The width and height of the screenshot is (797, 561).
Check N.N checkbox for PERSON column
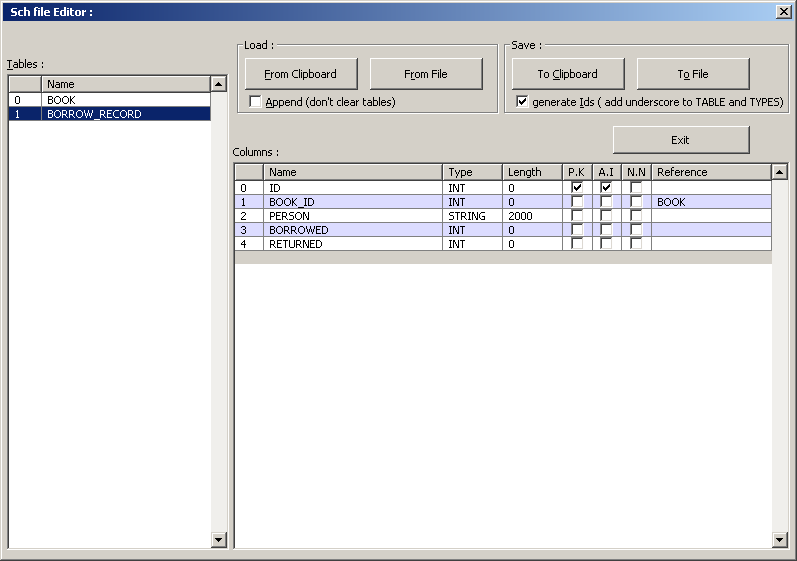point(636,216)
